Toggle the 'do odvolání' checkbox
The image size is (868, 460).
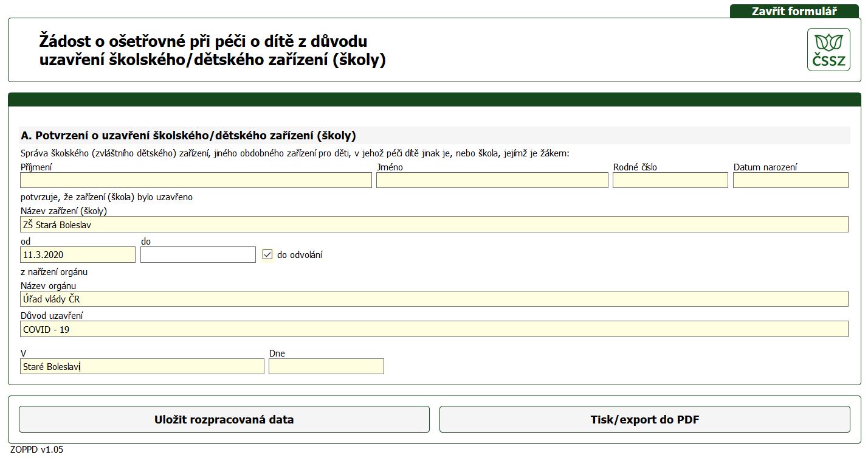[267, 255]
